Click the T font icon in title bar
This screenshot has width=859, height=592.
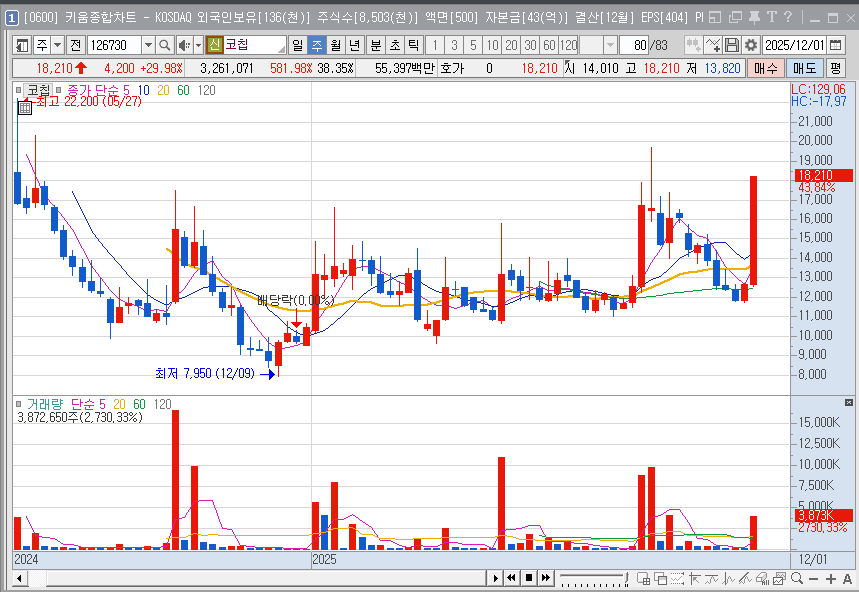(772, 18)
